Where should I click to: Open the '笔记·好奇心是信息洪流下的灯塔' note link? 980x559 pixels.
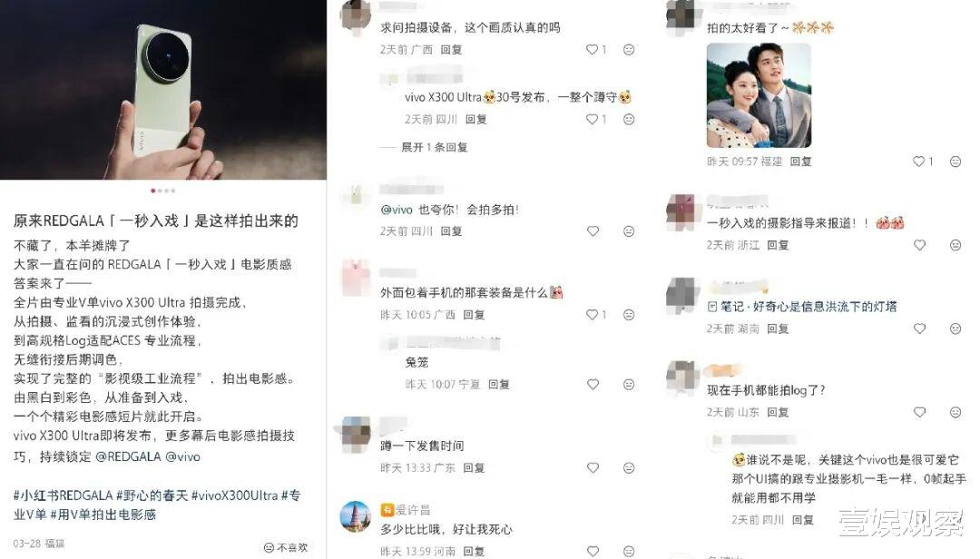pos(802,307)
